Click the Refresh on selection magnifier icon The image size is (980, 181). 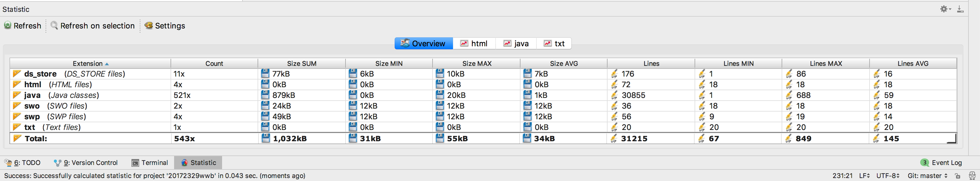tap(54, 26)
